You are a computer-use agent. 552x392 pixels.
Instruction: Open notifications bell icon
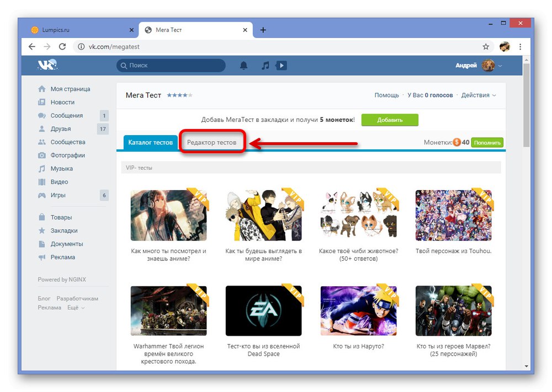point(243,66)
